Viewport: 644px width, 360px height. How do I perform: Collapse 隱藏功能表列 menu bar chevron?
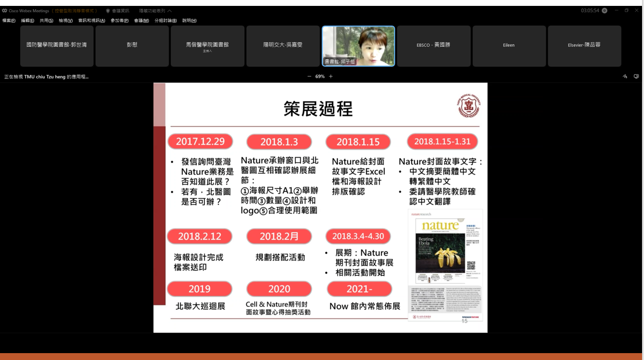170,11
